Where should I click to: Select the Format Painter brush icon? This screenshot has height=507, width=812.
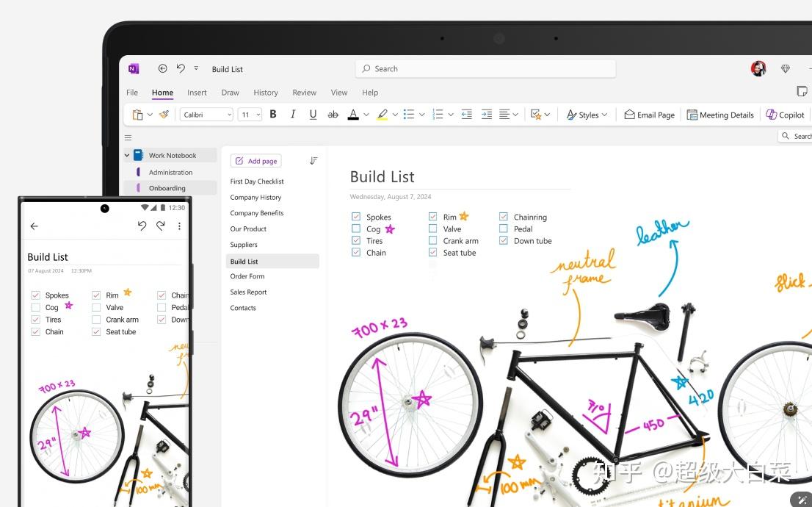(x=164, y=115)
